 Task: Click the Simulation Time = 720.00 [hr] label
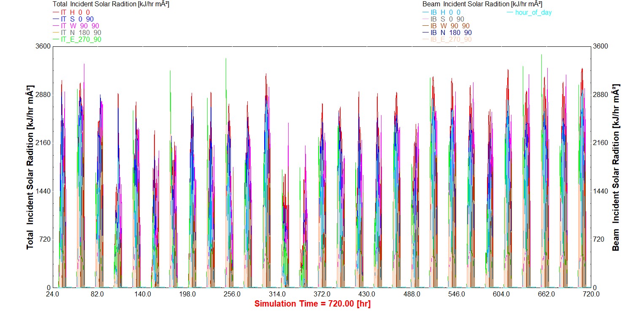pyautogui.click(x=312, y=304)
